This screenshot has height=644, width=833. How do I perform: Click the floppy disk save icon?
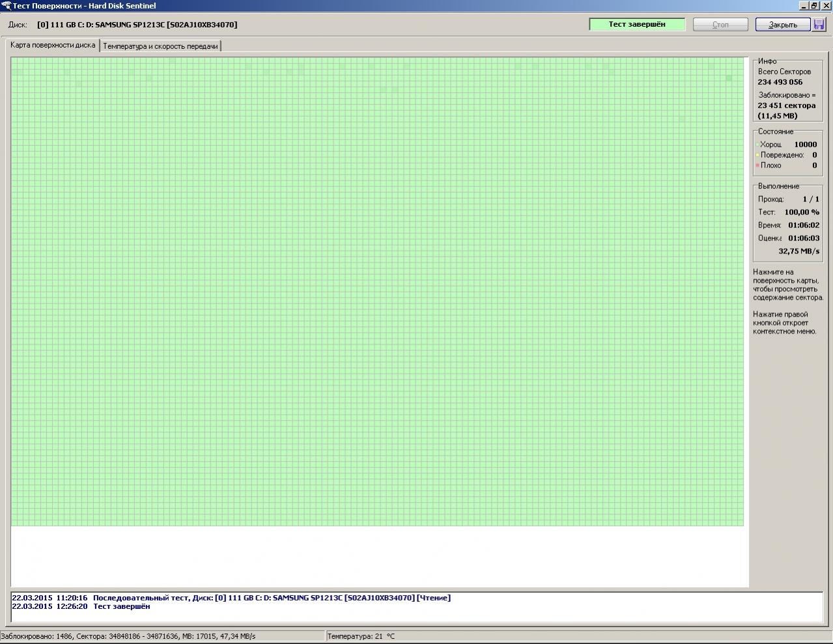tap(819, 25)
